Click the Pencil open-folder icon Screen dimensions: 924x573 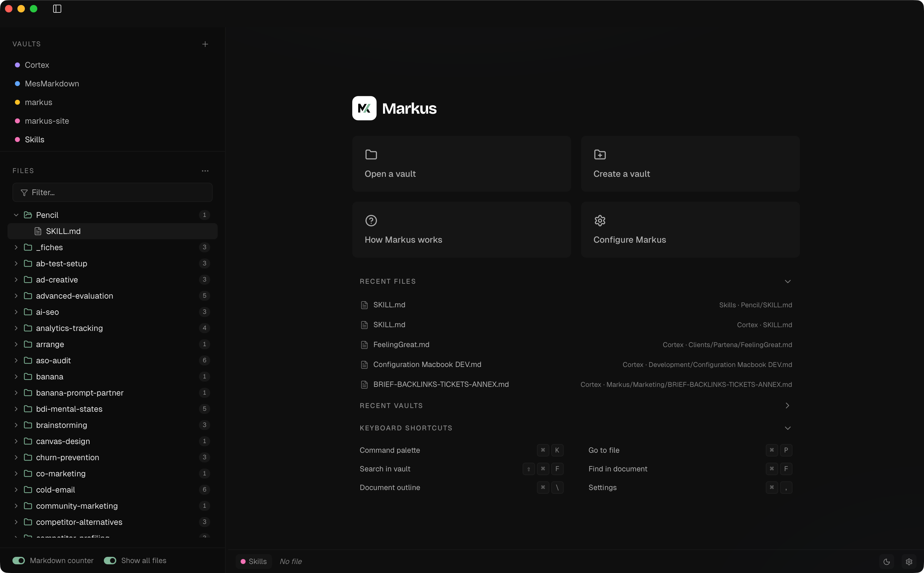(x=28, y=215)
